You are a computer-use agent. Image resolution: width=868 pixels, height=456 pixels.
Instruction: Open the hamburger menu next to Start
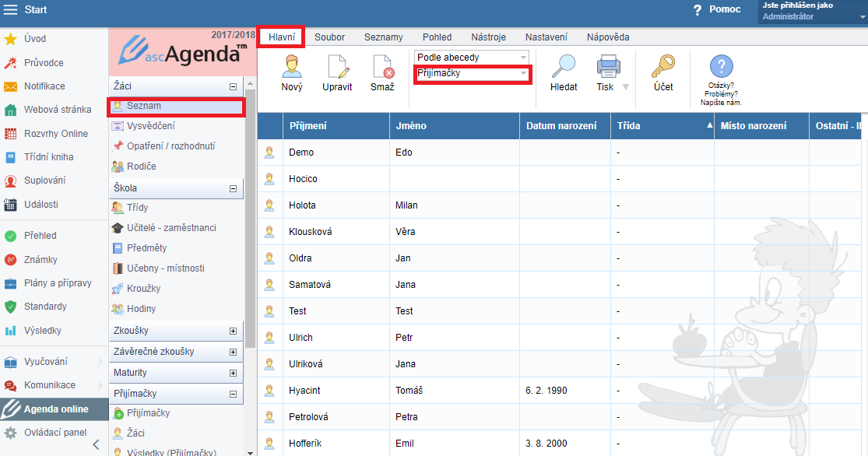[11, 10]
